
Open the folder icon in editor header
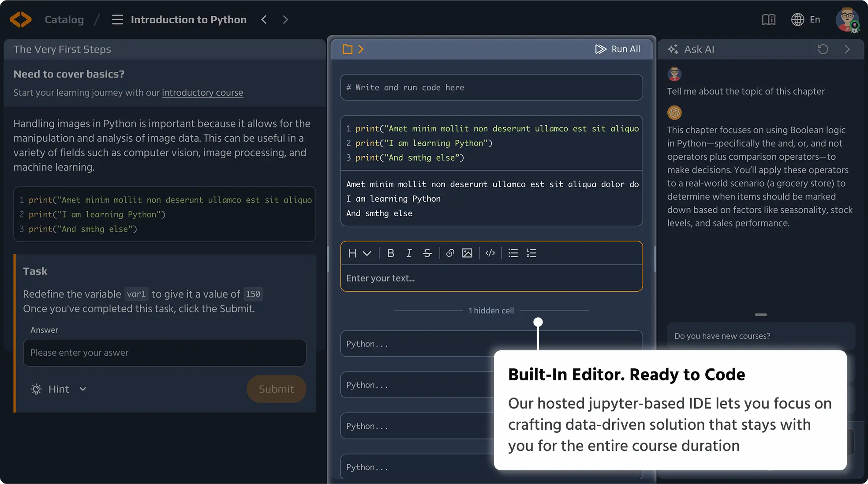pyautogui.click(x=348, y=49)
